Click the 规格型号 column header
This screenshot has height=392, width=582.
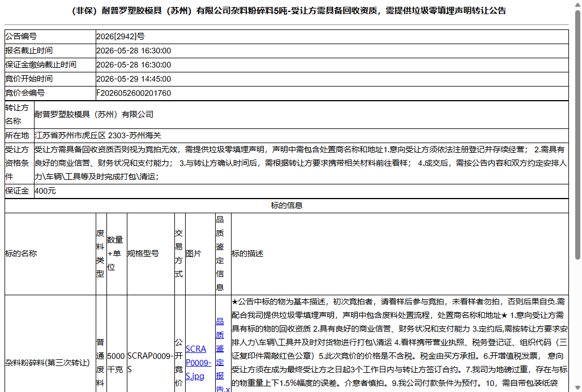tap(151, 253)
